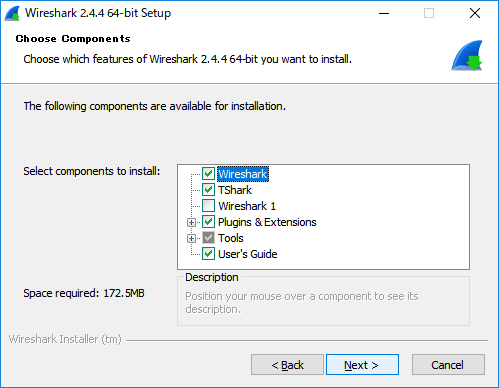The width and height of the screenshot is (499, 388).
Task: Expand the Plugins & Extensions tree node
Action: tap(191, 222)
